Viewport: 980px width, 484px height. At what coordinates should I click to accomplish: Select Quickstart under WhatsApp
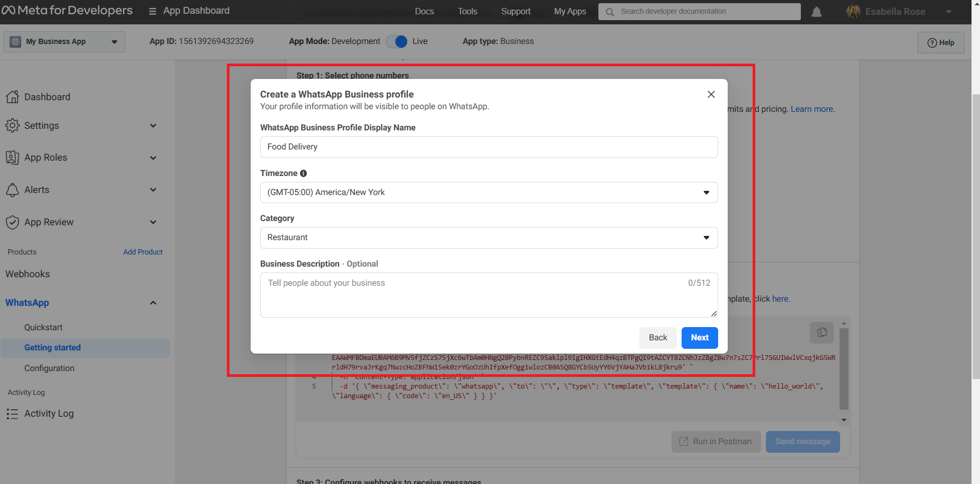[x=43, y=328]
